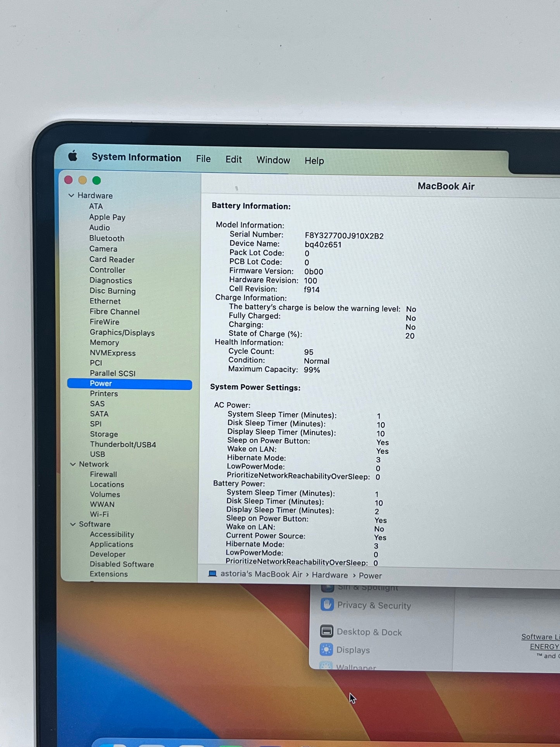Viewport: 560px width, 747px height.
Task: Select Volumes under Network
Action: [105, 494]
